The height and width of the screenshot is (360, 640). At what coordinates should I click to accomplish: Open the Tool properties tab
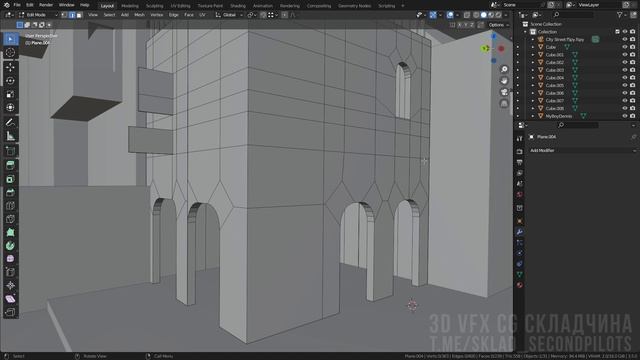point(520,139)
